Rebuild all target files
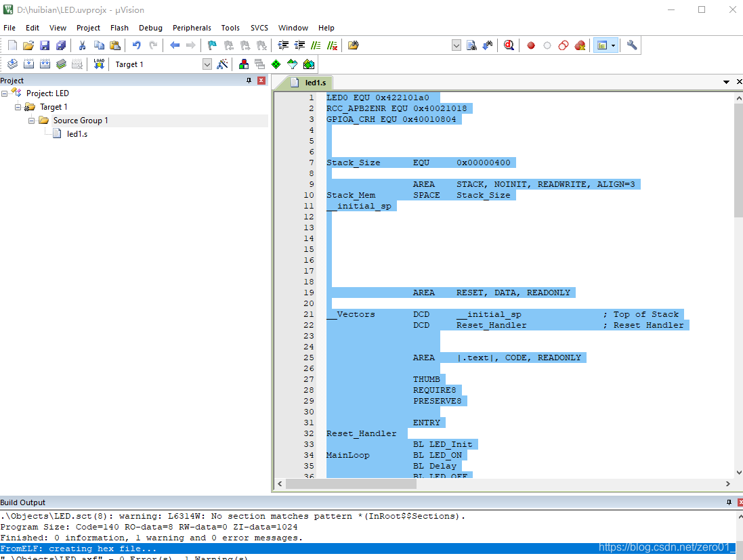The height and width of the screenshot is (560, 743). click(x=45, y=64)
